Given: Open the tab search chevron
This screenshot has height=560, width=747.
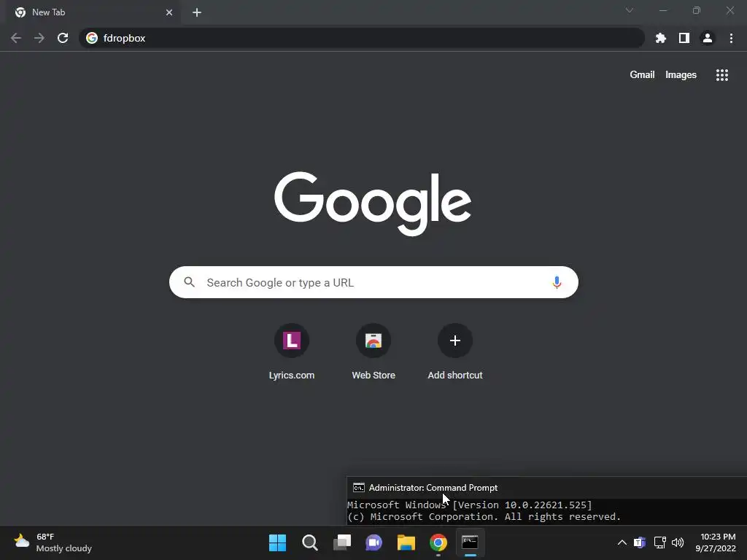Looking at the screenshot, I should pyautogui.click(x=630, y=10).
